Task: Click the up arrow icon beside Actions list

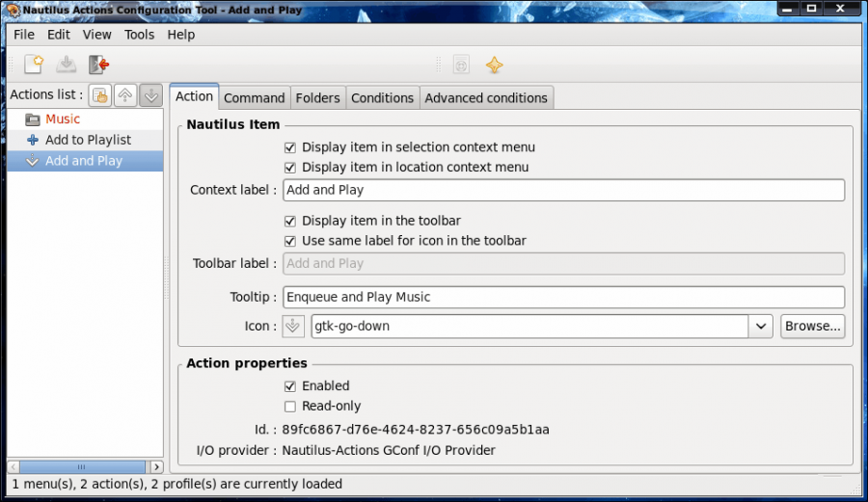Action: [x=125, y=95]
